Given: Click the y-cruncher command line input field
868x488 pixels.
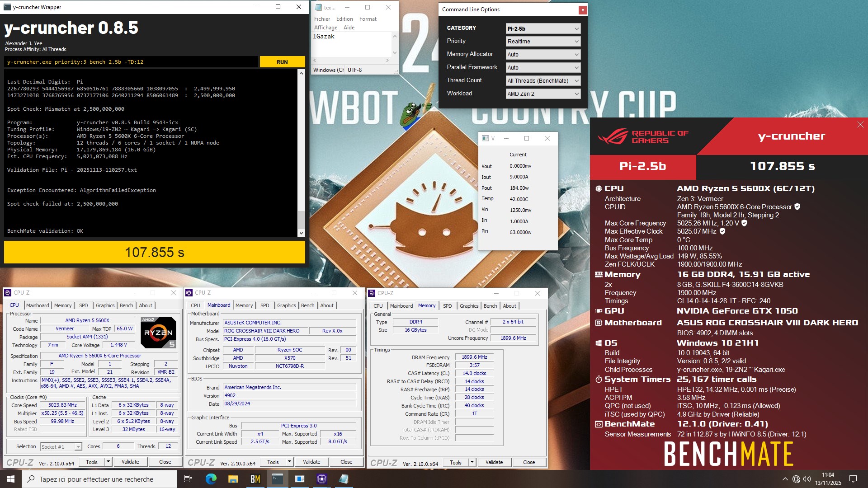Looking at the screenshot, I should pos(131,62).
